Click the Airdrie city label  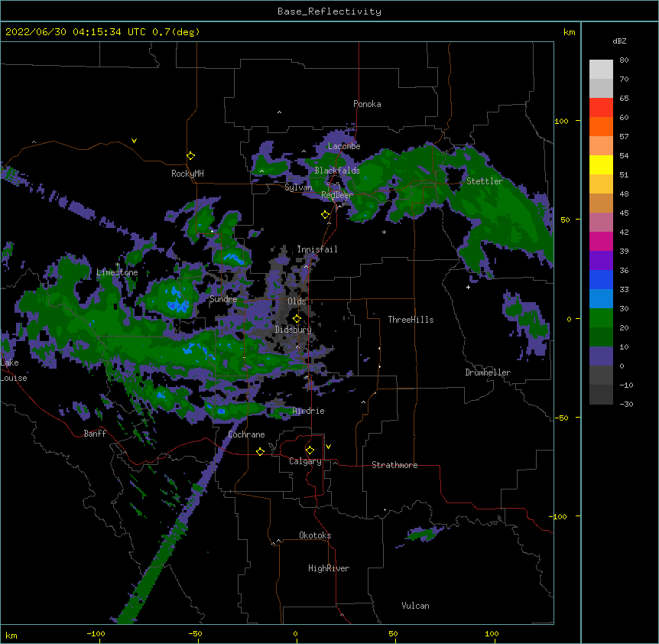[308, 411]
